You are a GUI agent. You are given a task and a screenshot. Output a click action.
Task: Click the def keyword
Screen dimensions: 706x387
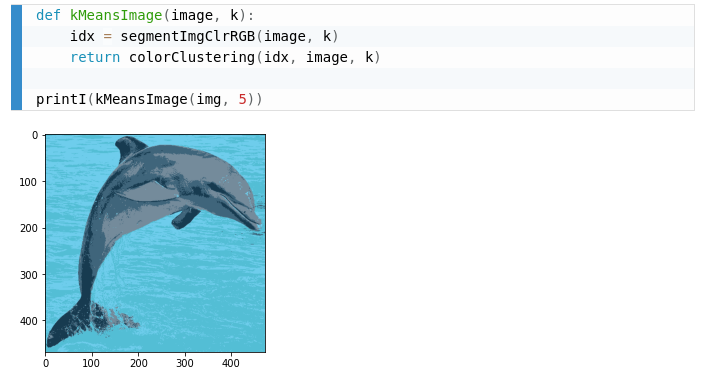[48, 15]
